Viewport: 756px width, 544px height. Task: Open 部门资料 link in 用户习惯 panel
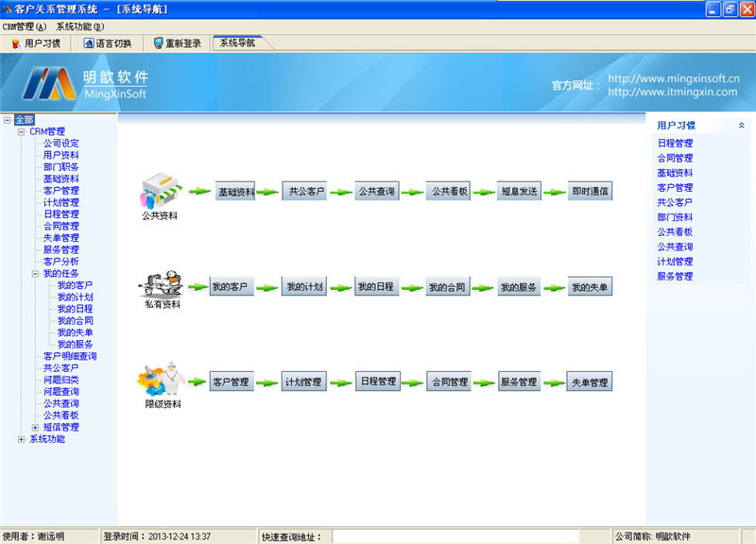click(x=675, y=217)
